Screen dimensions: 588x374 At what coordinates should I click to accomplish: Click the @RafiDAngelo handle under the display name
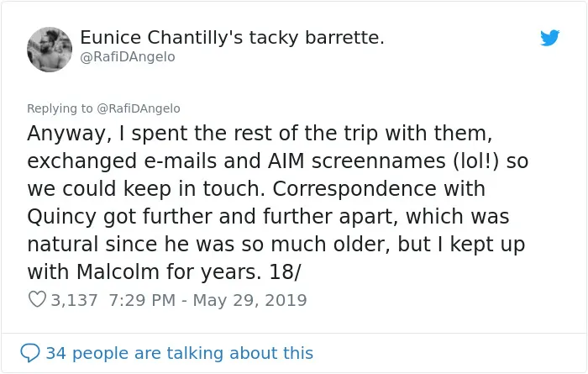tap(128, 56)
